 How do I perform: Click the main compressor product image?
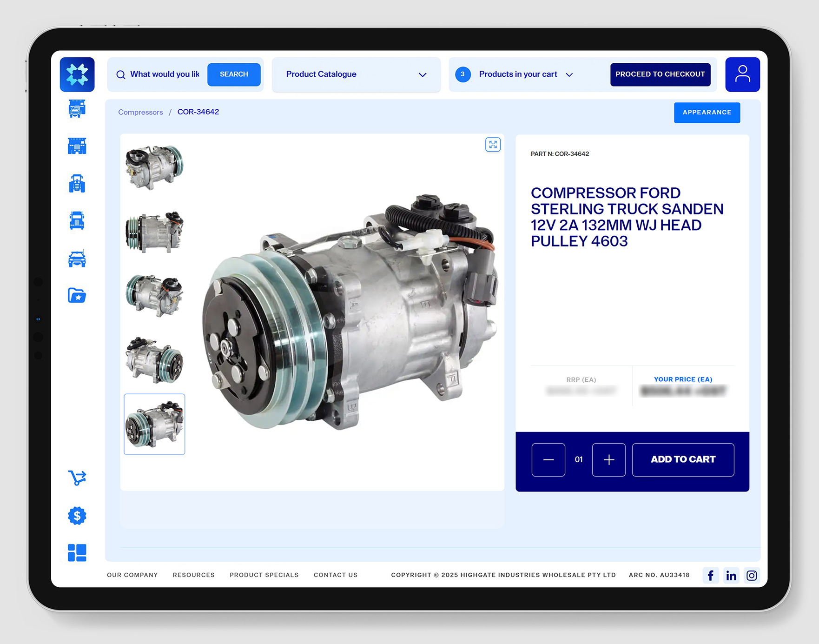coord(350,312)
